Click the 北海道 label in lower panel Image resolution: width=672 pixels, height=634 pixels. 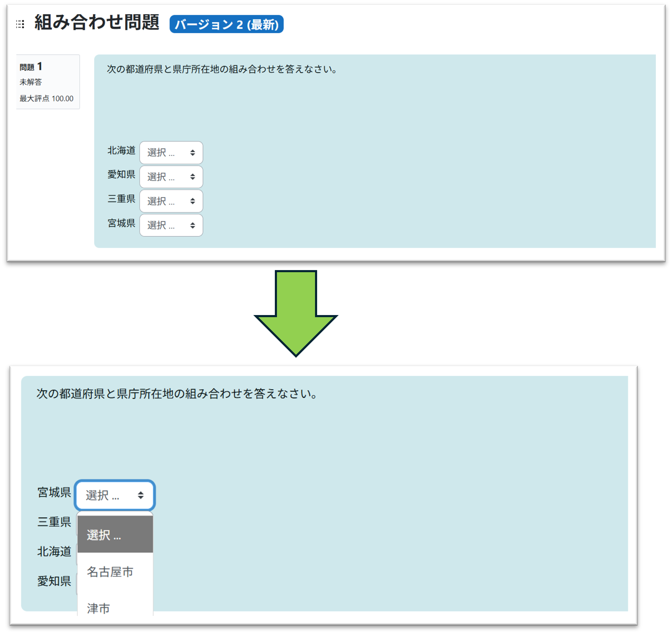pos(54,552)
